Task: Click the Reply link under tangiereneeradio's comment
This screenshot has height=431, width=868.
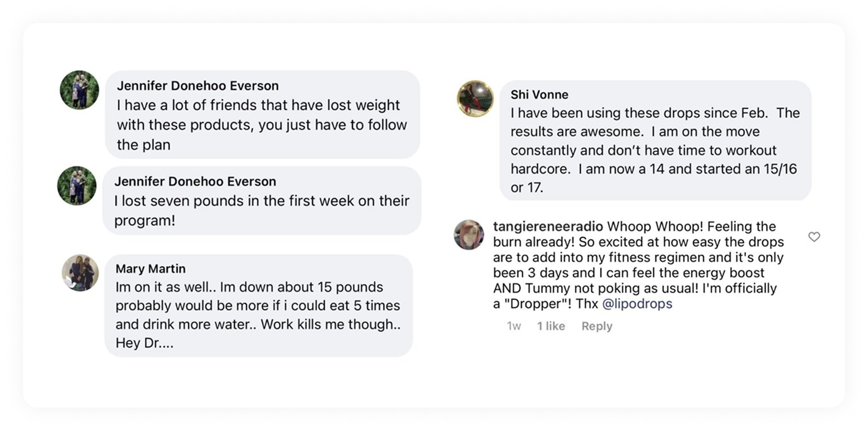Action: (597, 326)
